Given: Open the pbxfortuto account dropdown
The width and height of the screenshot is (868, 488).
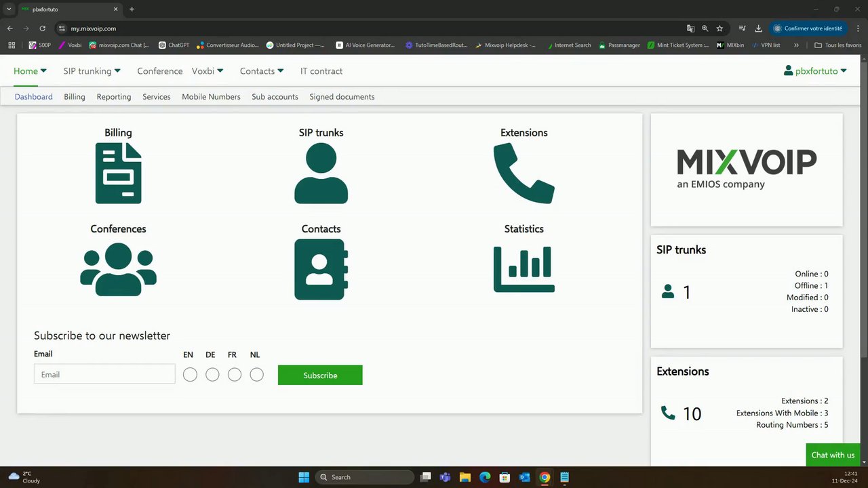Looking at the screenshot, I should click(x=815, y=70).
